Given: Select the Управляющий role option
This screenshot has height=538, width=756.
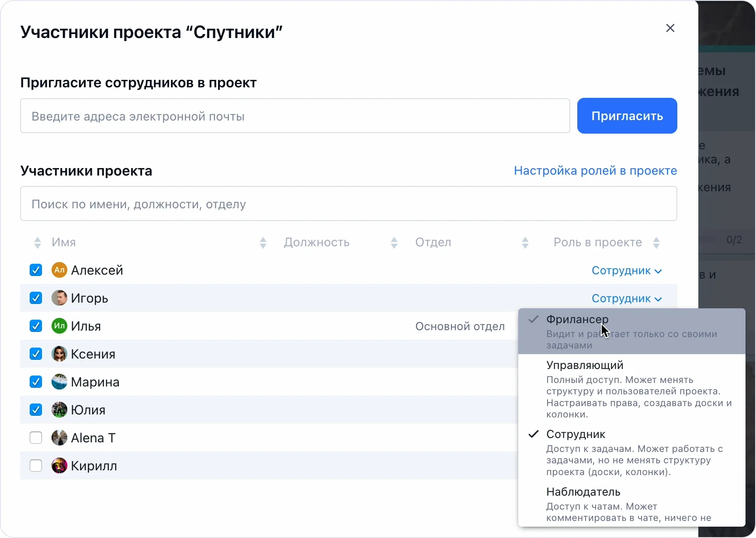Looking at the screenshot, I should [585, 366].
